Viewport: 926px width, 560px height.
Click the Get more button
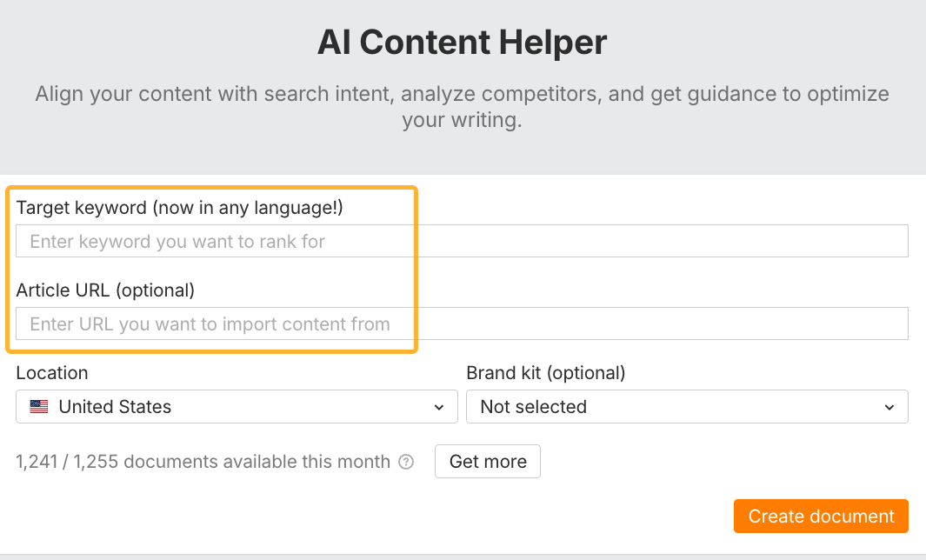pyautogui.click(x=487, y=461)
